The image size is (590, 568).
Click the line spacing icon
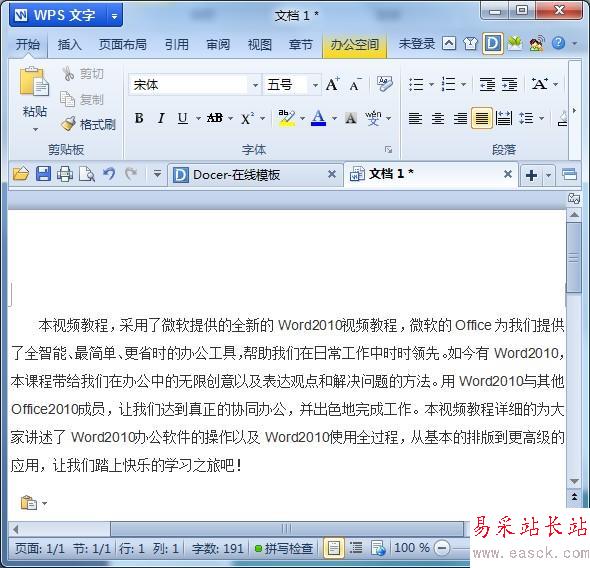526,118
